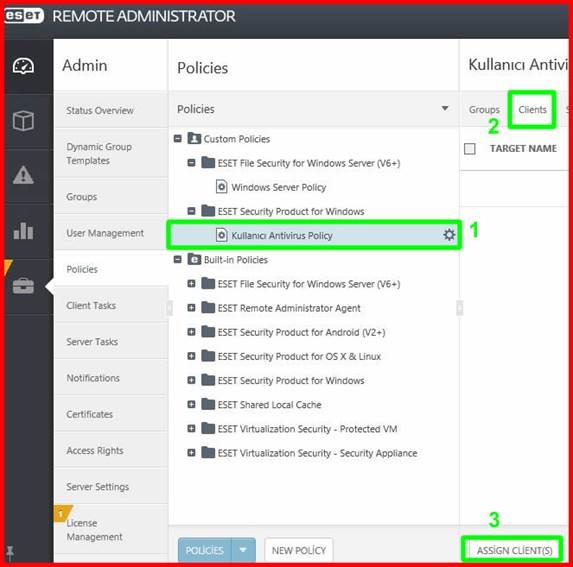Select Policies in Admin menu
Screen dimensions: 573x567
point(111,269)
